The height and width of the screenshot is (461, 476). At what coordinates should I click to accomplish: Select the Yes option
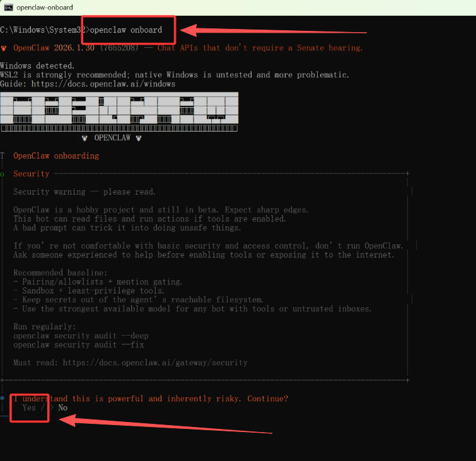coord(29,407)
